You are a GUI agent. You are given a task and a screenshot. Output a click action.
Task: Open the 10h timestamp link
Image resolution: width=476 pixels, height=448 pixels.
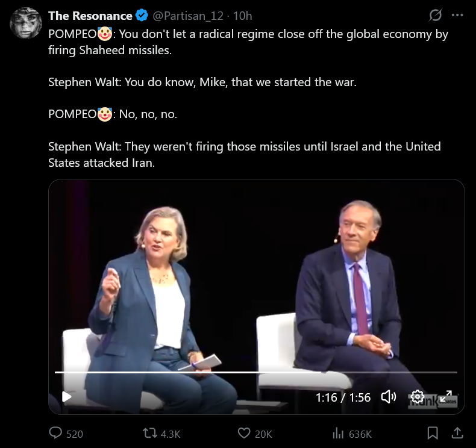(243, 16)
